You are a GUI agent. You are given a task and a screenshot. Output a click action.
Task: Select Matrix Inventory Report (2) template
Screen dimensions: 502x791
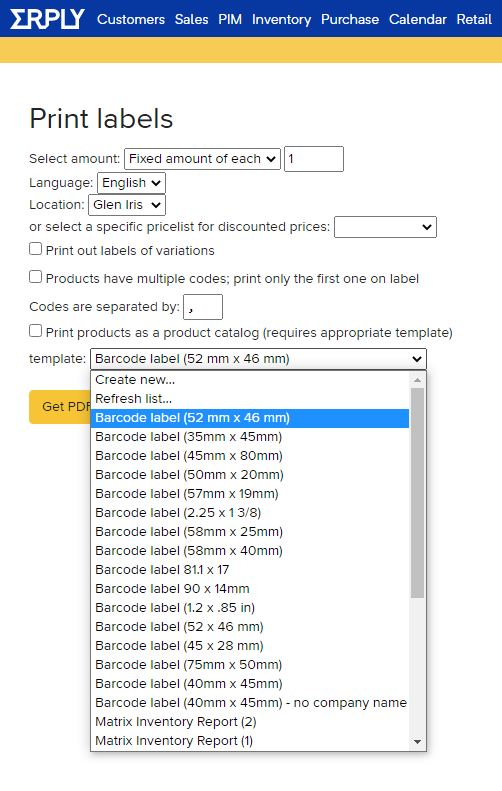[250, 722]
